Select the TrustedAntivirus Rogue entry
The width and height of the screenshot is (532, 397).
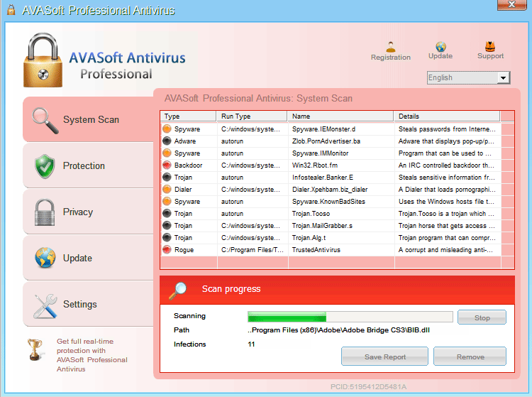316,250
